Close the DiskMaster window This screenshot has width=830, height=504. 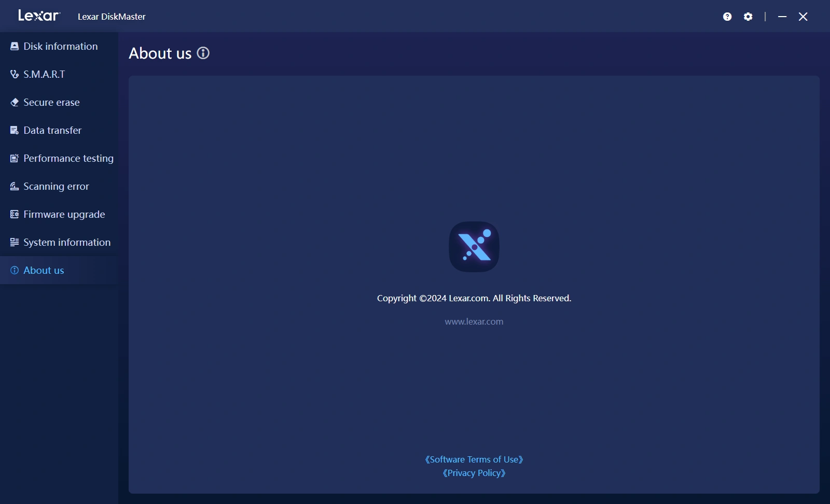click(803, 17)
